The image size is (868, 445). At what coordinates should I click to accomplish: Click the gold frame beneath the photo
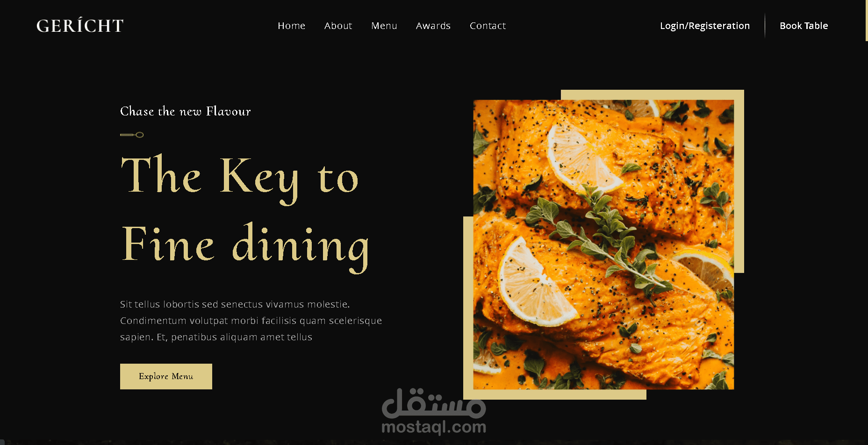pos(555,395)
